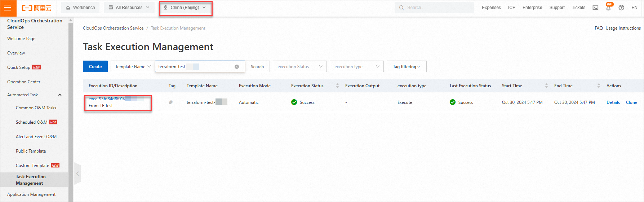
Task: Click the help question mark icon
Action: pos(621,8)
